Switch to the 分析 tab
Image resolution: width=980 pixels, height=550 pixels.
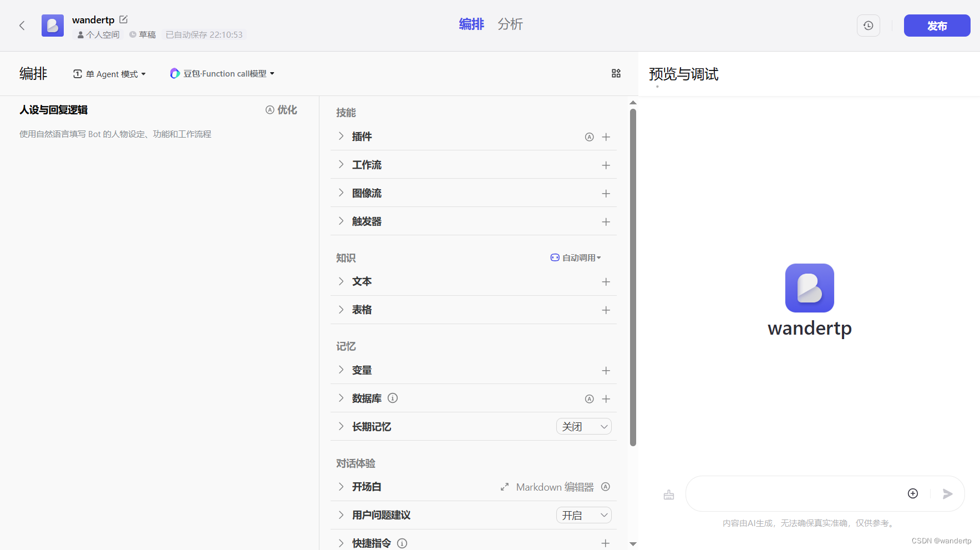pos(510,24)
